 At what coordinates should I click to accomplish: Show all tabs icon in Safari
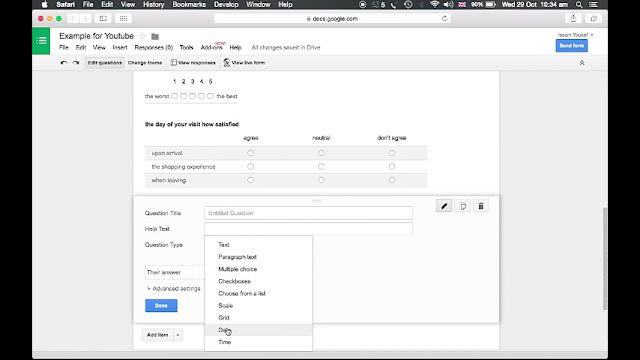point(594,18)
